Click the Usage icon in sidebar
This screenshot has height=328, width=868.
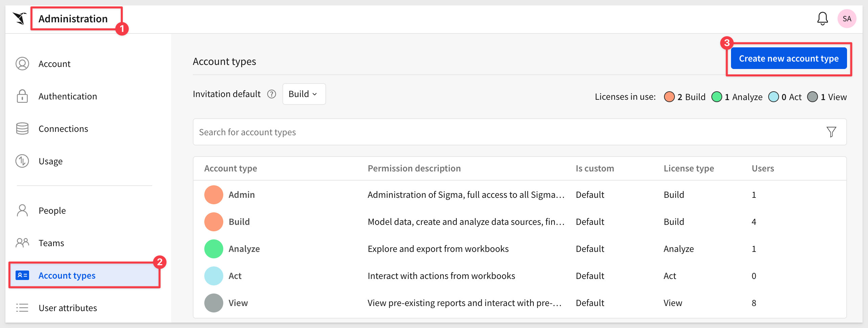pyautogui.click(x=22, y=161)
